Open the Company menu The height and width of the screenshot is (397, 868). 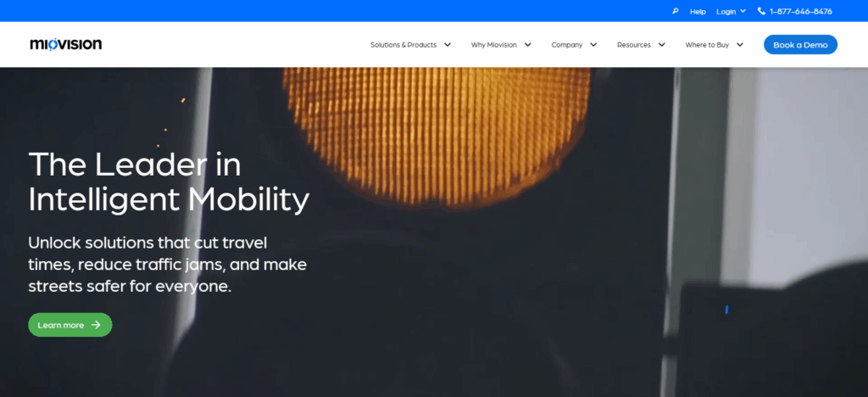pyautogui.click(x=567, y=45)
